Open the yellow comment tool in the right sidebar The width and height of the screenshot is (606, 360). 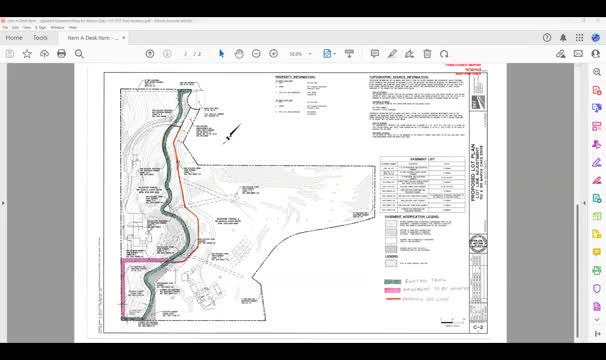(597, 252)
